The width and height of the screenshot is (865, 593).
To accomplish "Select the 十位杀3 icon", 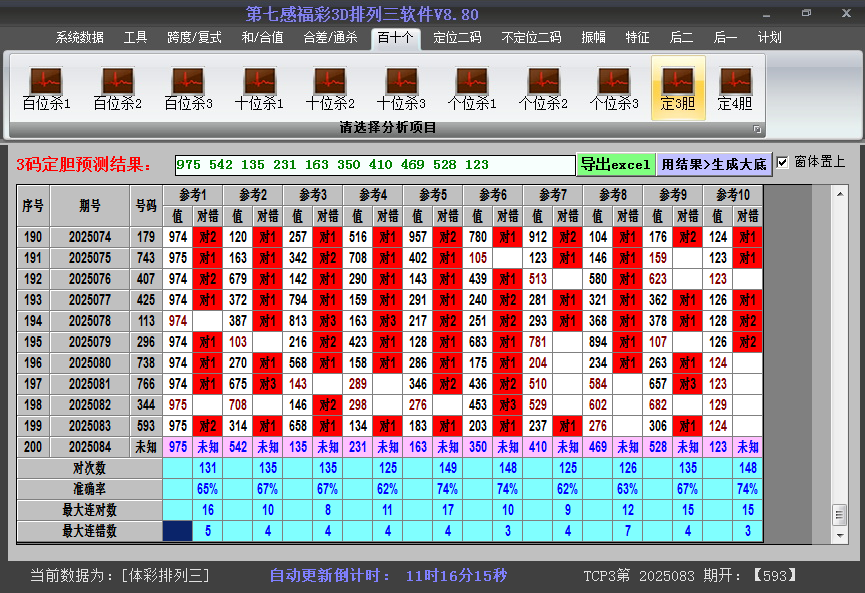I will (401, 88).
